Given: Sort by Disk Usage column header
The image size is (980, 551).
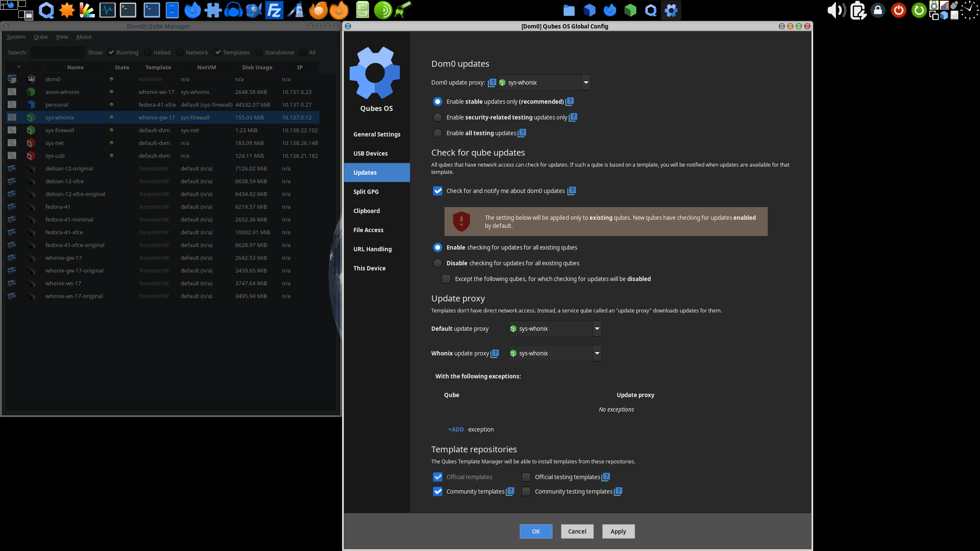Looking at the screenshot, I should [257, 67].
